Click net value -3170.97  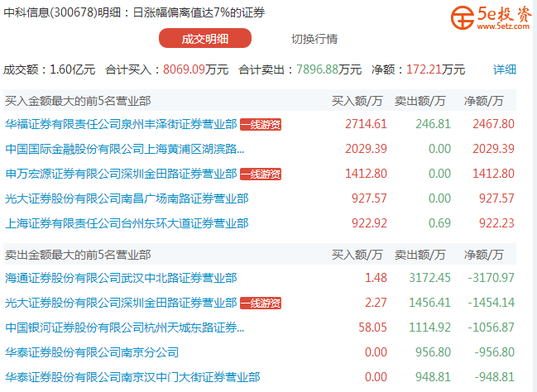click(x=491, y=278)
